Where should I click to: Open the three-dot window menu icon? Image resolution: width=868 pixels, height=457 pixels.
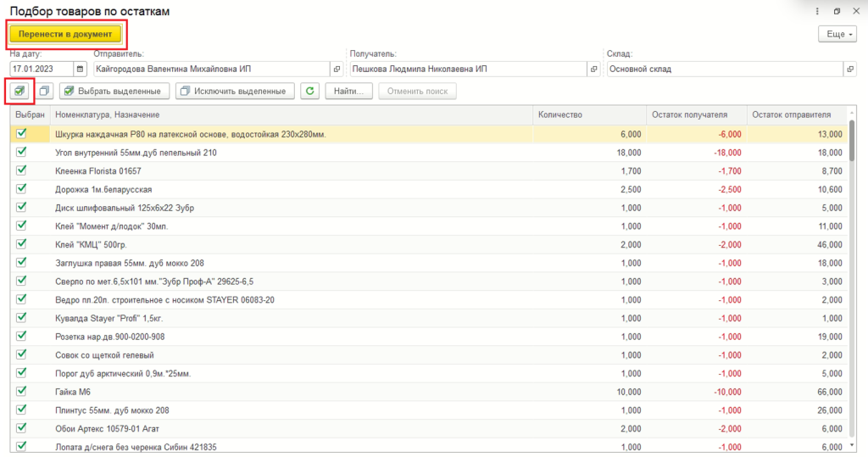[817, 11]
